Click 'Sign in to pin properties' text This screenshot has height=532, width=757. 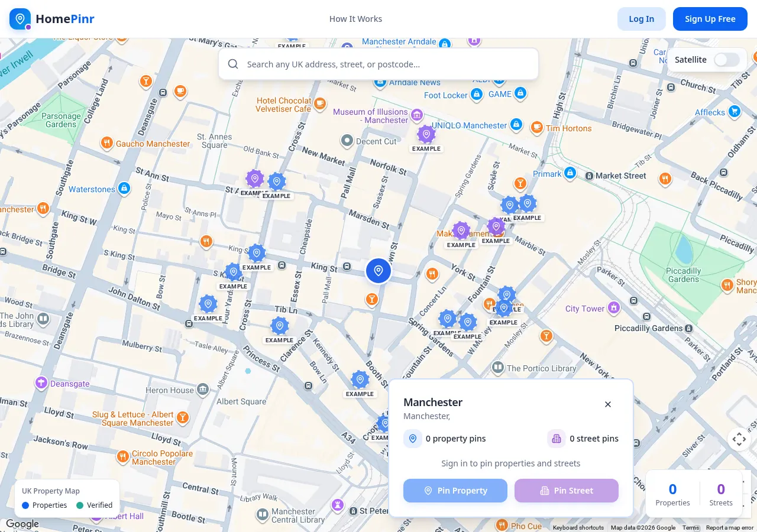coord(511,463)
